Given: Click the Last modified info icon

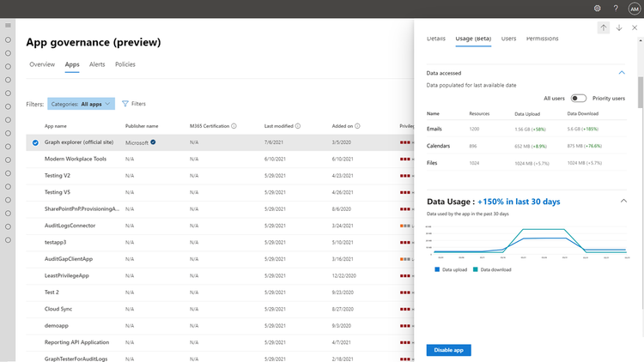Looking at the screenshot, I should [x=298, y=126].
